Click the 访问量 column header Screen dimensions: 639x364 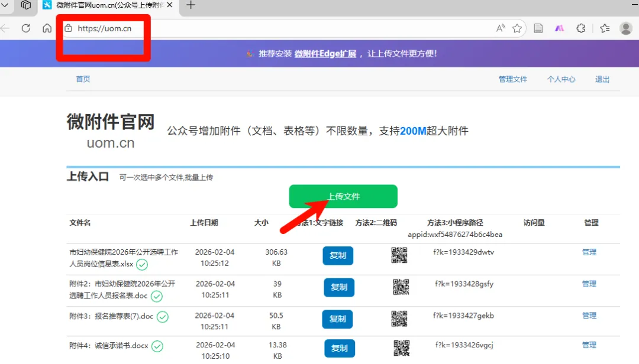pyautogui.click(x=534, y=223)
